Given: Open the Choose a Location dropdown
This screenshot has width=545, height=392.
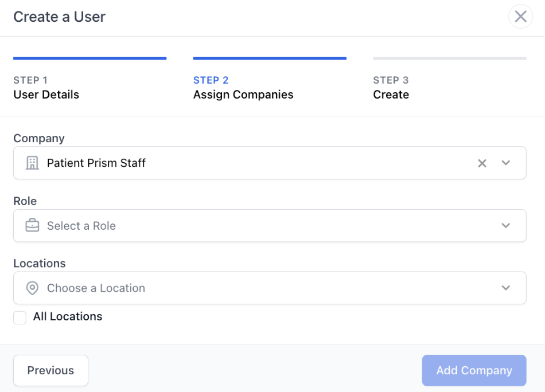Looking at the screenshot, I should pyautogui.click(x=270, y=288).
